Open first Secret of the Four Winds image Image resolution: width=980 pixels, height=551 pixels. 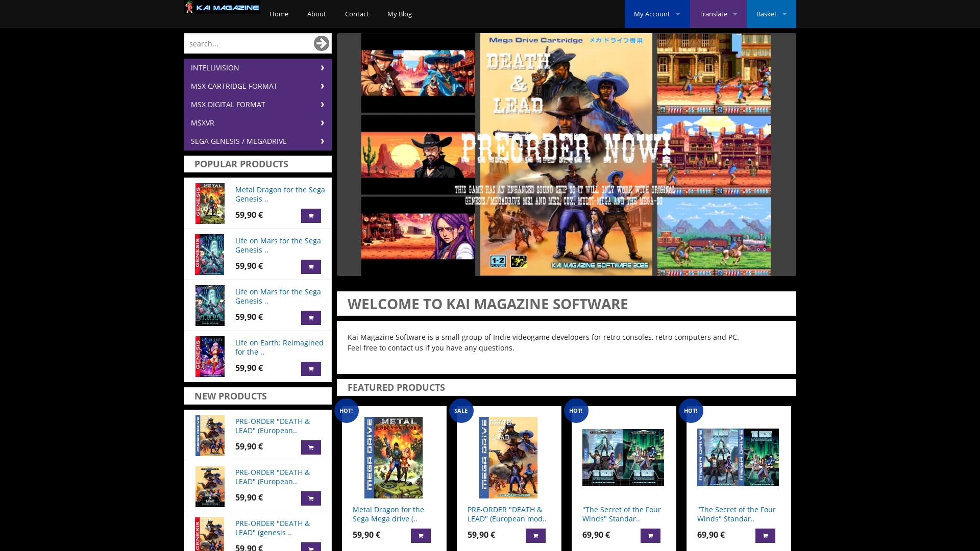623,458
